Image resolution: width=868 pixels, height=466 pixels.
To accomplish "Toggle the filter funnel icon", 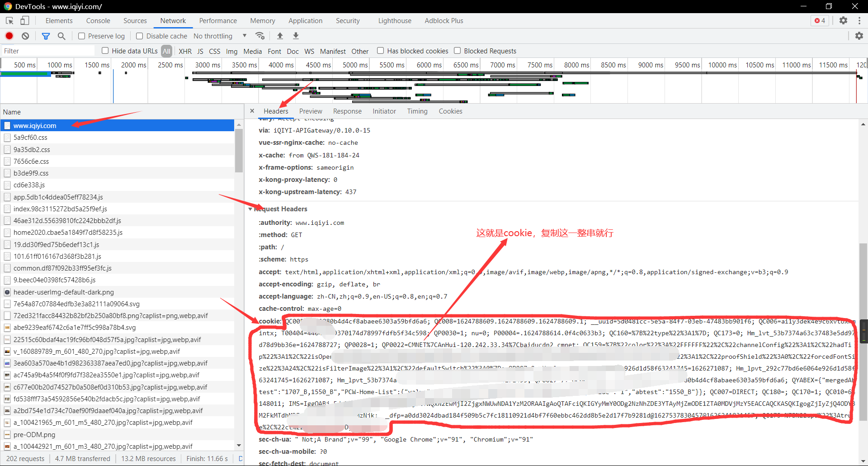I will (x=46, y=36).
